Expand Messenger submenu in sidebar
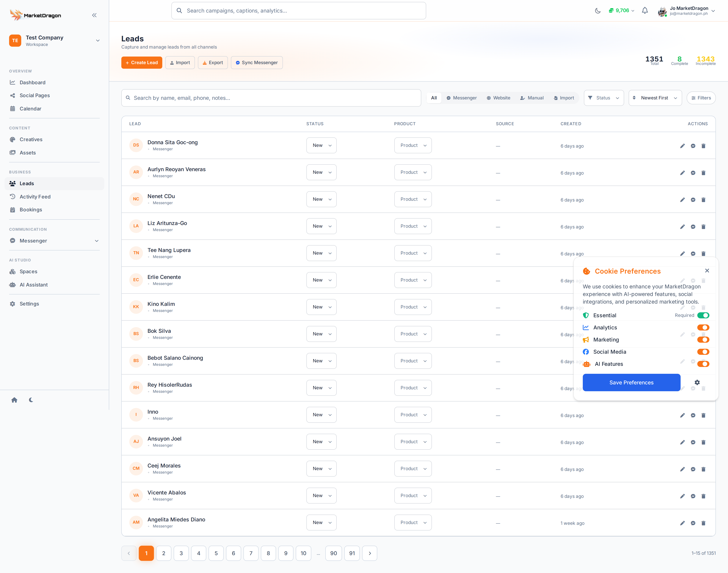This screenshot has width=728, height=573. [54, 241]
